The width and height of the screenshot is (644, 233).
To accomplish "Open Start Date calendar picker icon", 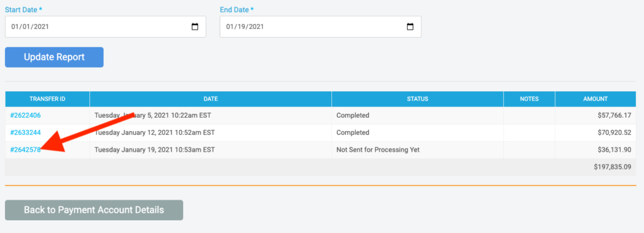I will (x=195, y=26).
